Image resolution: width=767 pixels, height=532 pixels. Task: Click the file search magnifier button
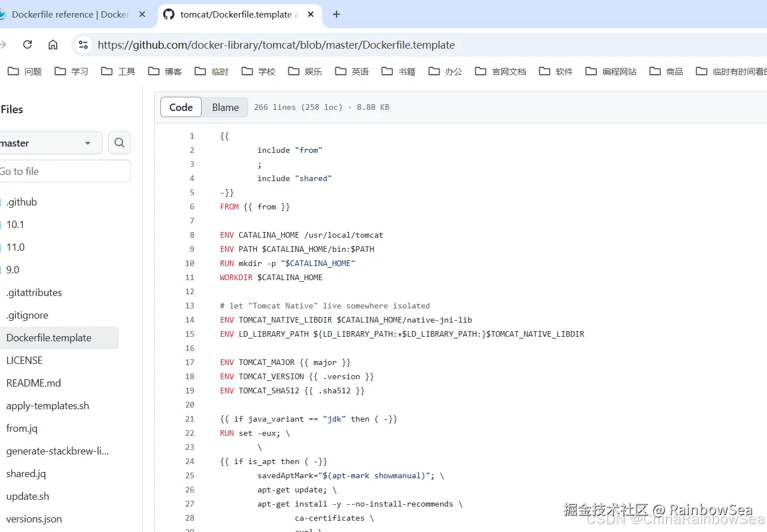tap(120, 143)
